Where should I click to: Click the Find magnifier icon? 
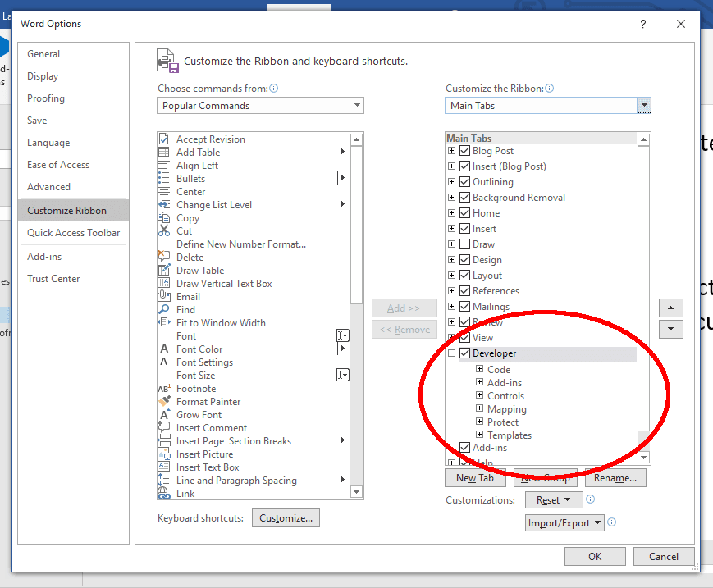click(x=164, y=309)
